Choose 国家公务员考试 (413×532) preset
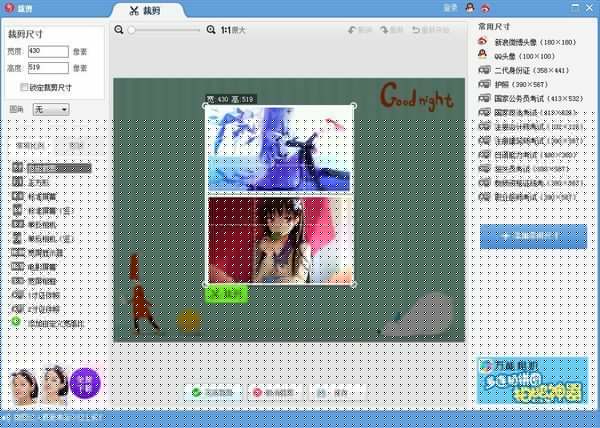Screen dimensions: 600x428 (x=536, y=99)
